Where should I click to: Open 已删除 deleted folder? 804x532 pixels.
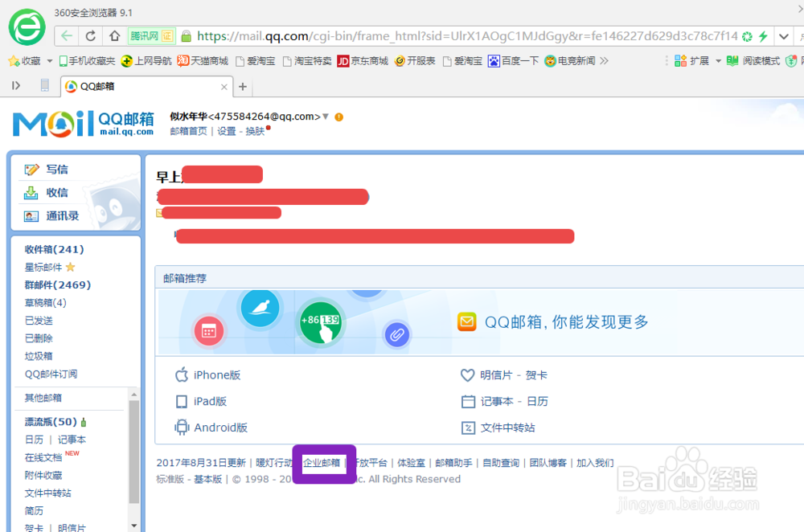click(x=39, y=338)
